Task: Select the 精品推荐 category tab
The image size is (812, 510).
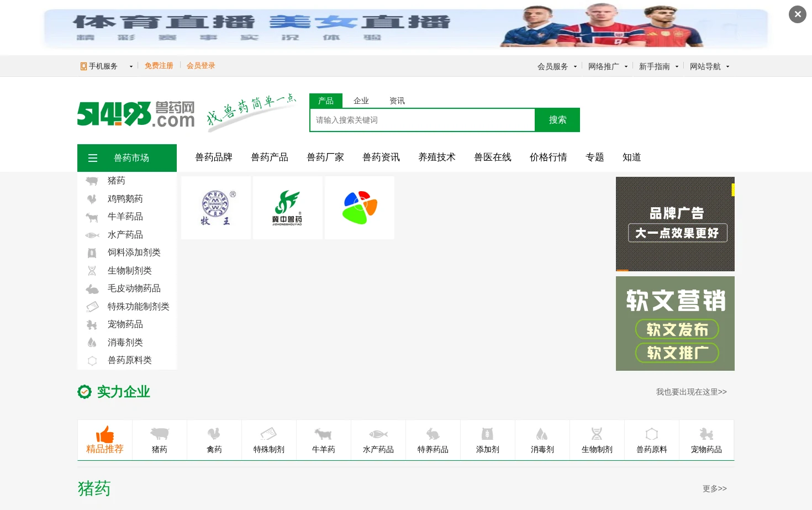Action: pyautogui.click(x=105, y=440)
